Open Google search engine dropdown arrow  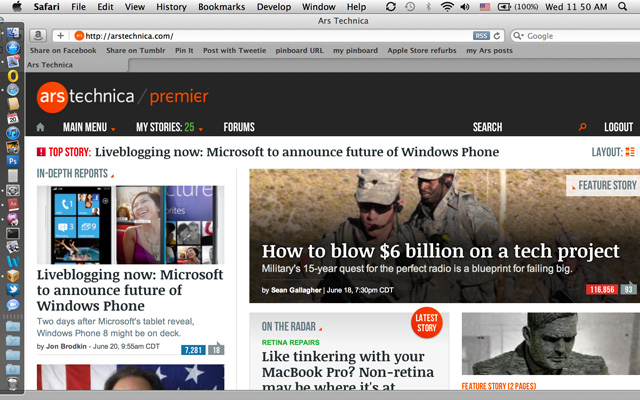pyautogui.click(x=518, y=36)
